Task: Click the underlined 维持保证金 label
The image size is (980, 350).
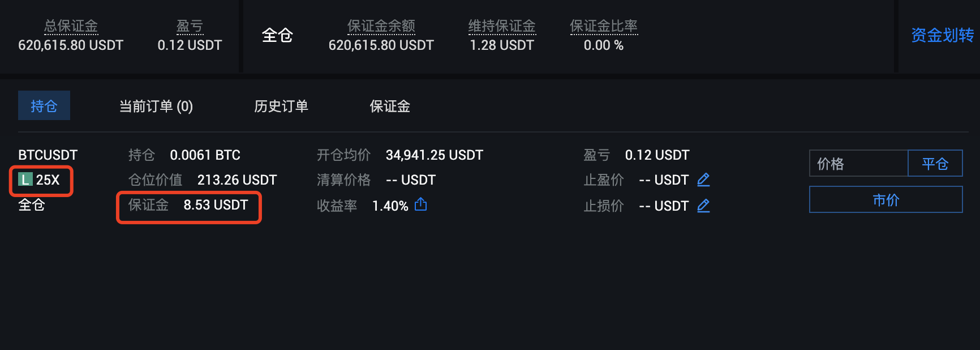Action: pos(502,26)
